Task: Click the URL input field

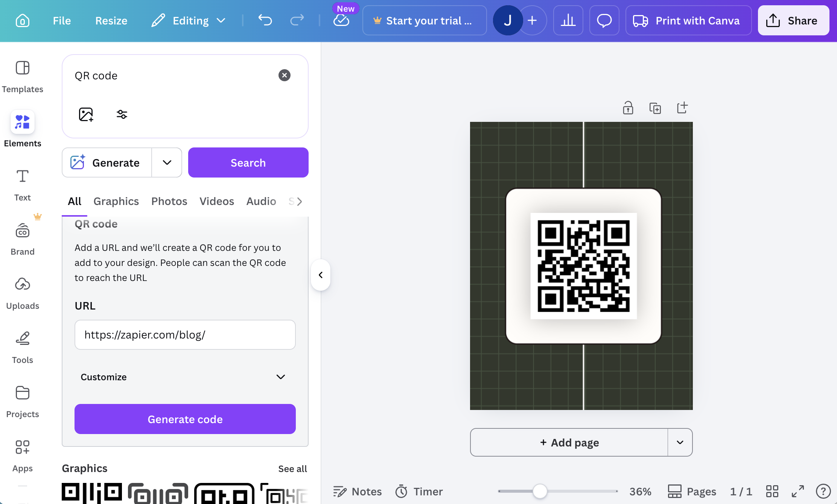Action: pyautogui.click(x=185, y=335)
